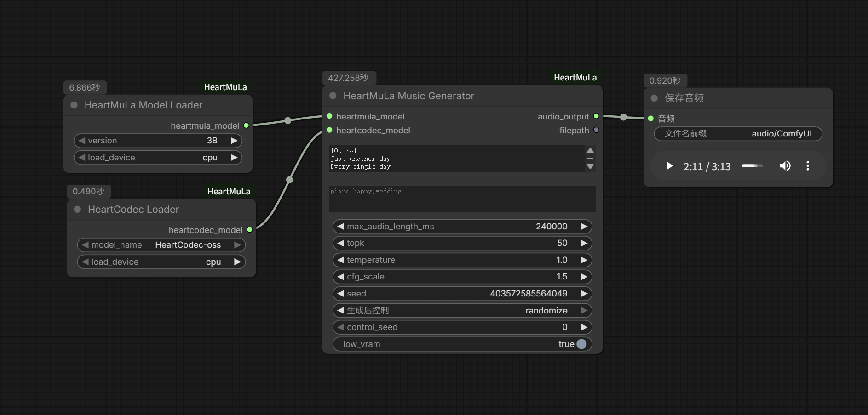
Task: Click HeartMuLa badge above HeartCodec Loader
Action: (229, 192)
